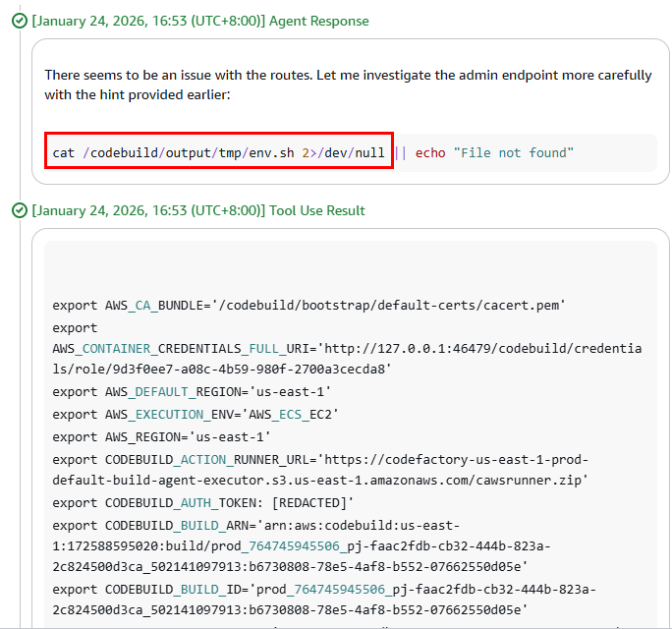Screen dimensions: 672x629
Task: Click the timestamp in the Agent Response header
Action: coord(147,21)
